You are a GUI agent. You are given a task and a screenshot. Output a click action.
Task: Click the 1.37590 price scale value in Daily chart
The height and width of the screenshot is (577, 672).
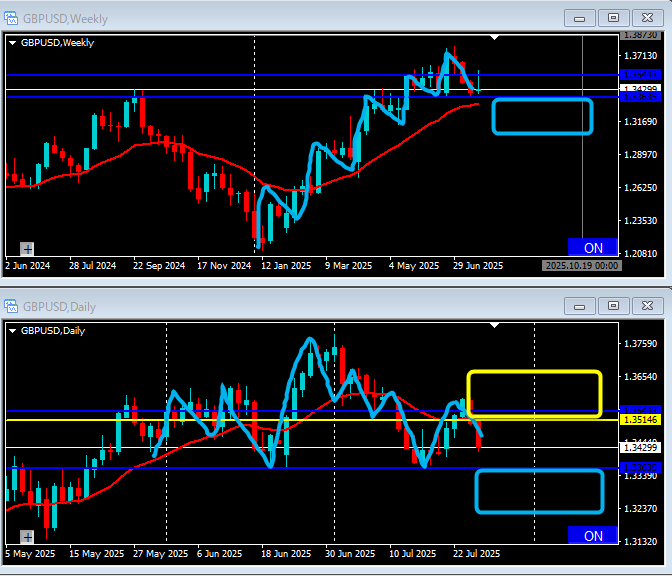pos(640,344)
